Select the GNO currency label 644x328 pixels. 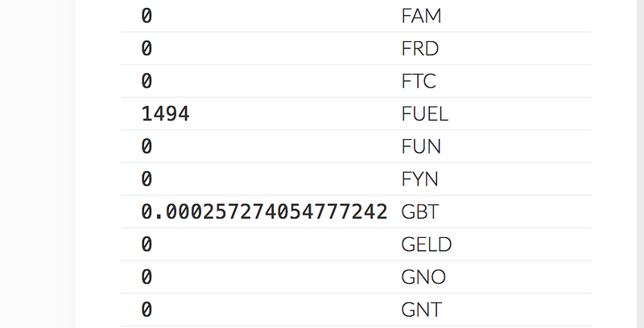[x=423, y=277]
